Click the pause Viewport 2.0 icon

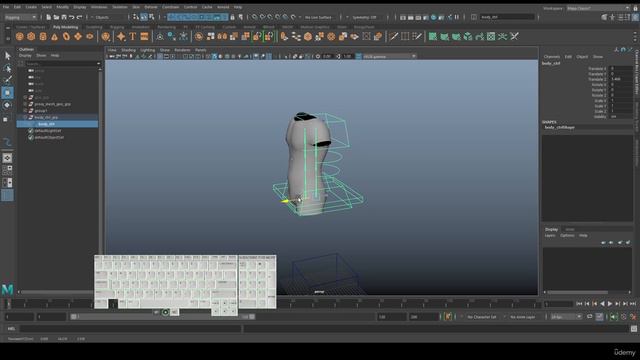tap(457, 17)
